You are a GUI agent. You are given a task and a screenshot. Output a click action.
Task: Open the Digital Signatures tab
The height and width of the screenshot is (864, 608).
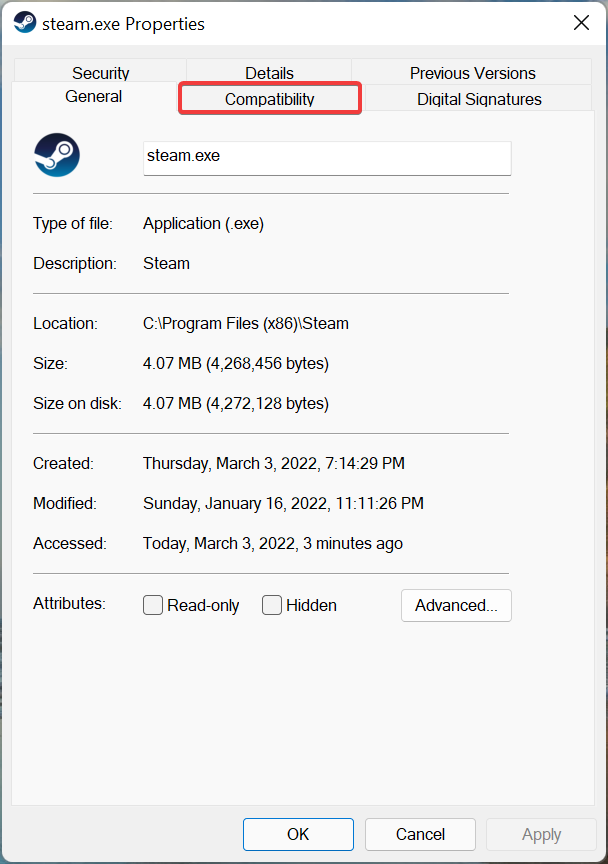click(479, 99)
